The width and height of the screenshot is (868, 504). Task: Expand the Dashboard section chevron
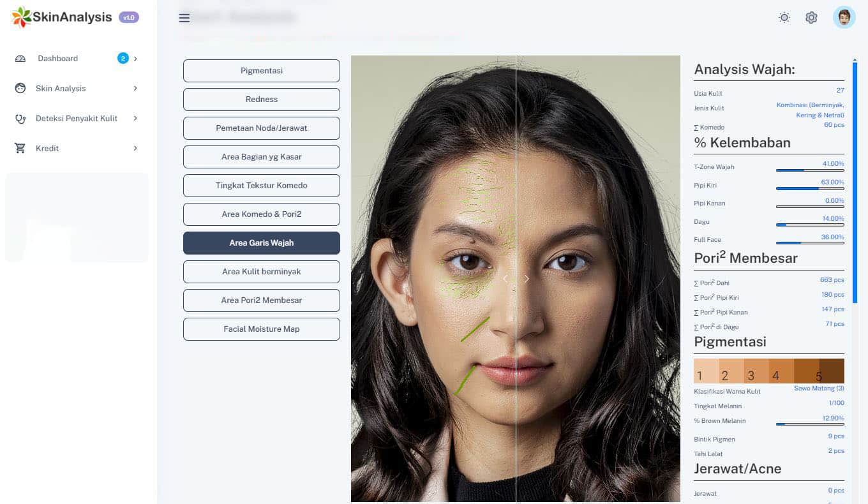[x=135, y=58]
